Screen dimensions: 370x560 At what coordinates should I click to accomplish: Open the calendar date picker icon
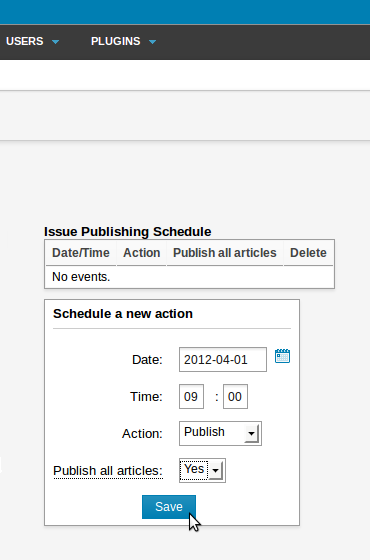282,356
